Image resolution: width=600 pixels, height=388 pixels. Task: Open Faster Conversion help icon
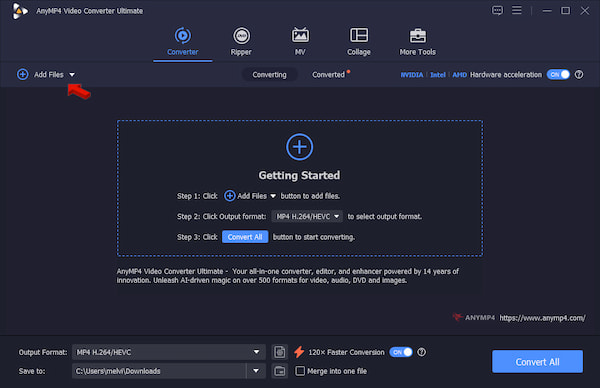coord(421,352)
